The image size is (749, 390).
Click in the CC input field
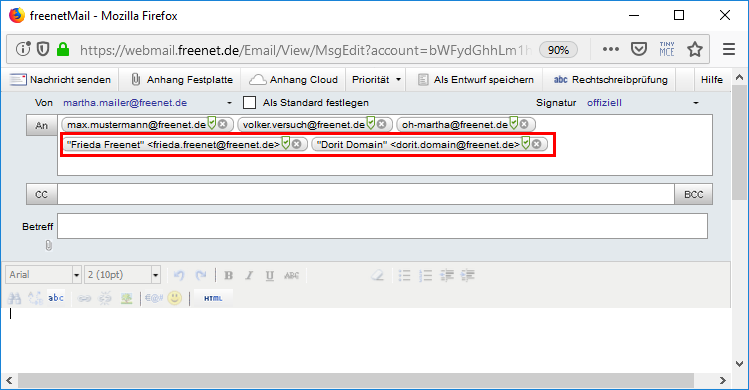point(366,195)
